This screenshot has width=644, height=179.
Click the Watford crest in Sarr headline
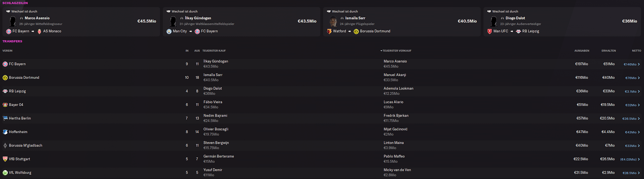click(x=329, y=31)
